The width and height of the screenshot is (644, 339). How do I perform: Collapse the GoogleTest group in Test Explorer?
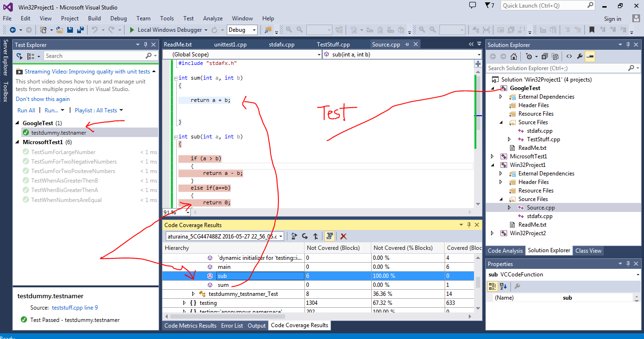[18, 123]
